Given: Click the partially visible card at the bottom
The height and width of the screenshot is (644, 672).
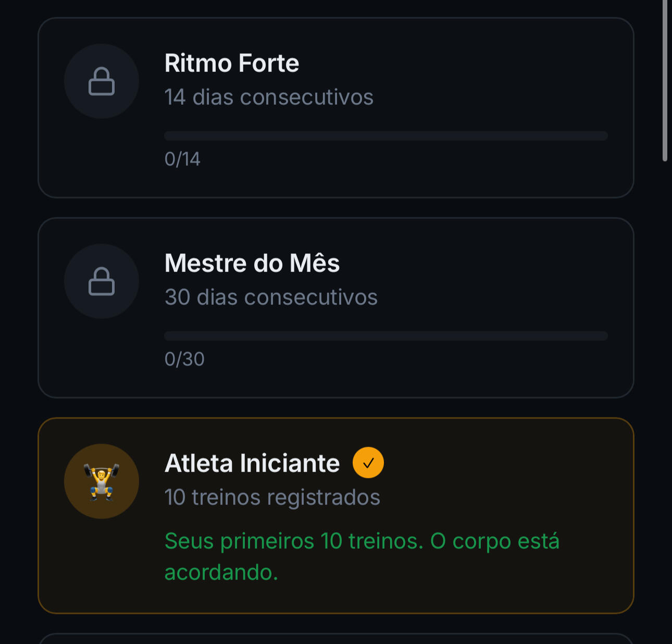Looking at the screenshot, I should (336, 639).
